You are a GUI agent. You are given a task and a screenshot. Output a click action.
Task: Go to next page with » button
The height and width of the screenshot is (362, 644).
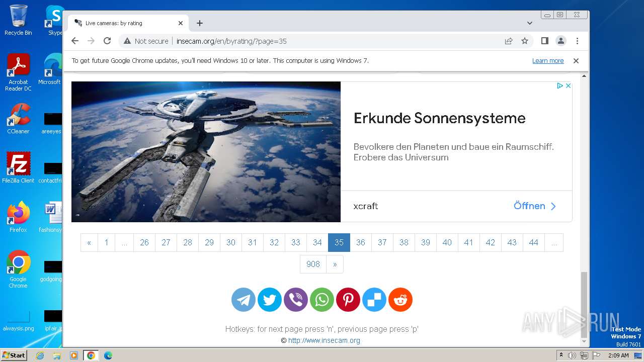[335, 264]
